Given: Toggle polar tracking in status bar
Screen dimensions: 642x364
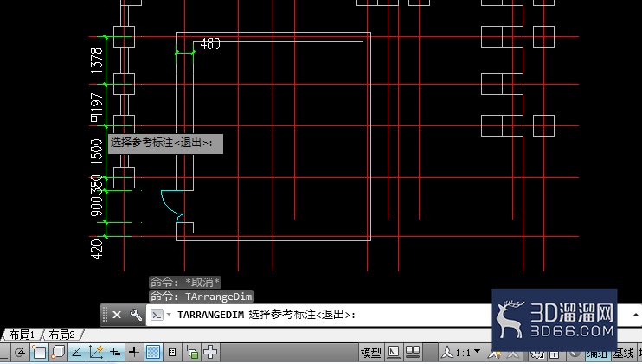Looking at the screenshot, I should (20, 352).
